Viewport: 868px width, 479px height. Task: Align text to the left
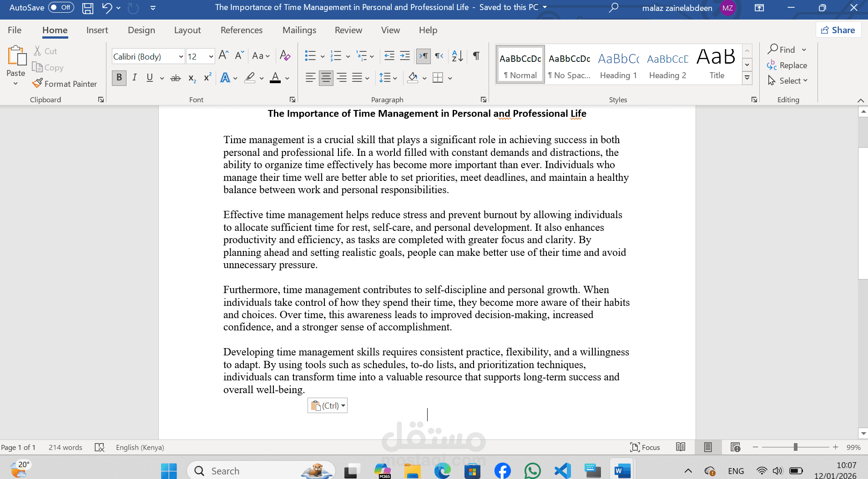[311, 78]
